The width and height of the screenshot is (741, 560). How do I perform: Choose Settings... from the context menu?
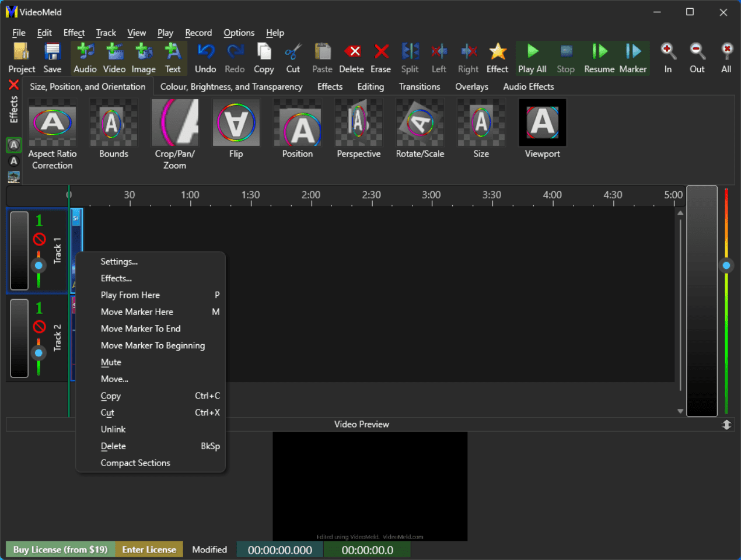pos(151,261)
